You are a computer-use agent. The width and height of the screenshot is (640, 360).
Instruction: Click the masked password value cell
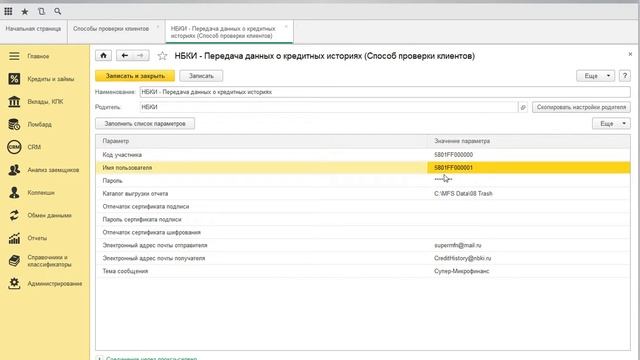(529, 180)
